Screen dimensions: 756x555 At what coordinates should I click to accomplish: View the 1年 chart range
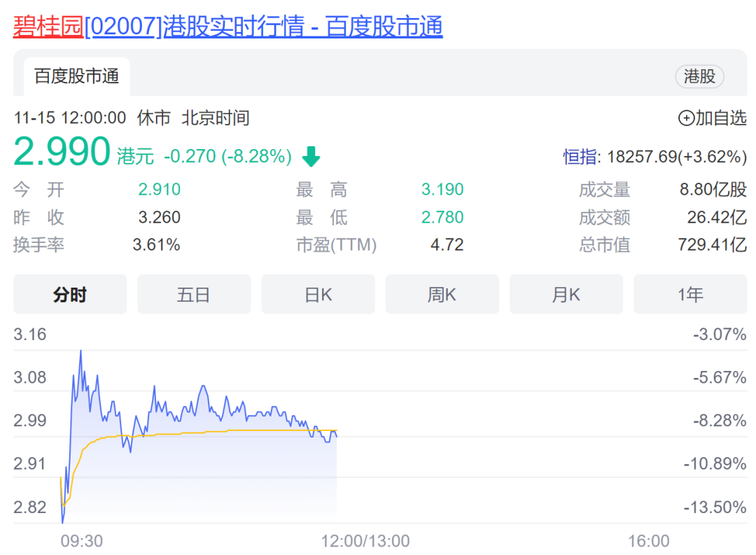689,295
